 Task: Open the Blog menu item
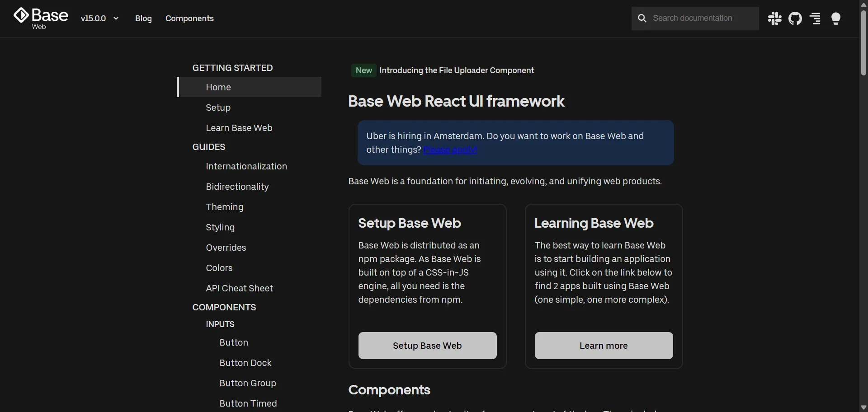[143, 19]
